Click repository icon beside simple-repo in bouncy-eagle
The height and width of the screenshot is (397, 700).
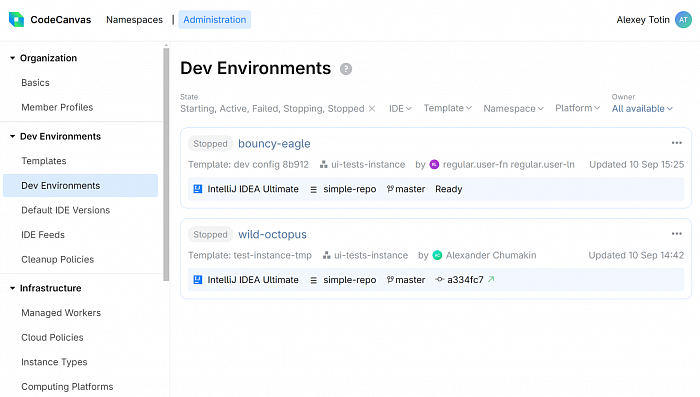pos(313,189)
